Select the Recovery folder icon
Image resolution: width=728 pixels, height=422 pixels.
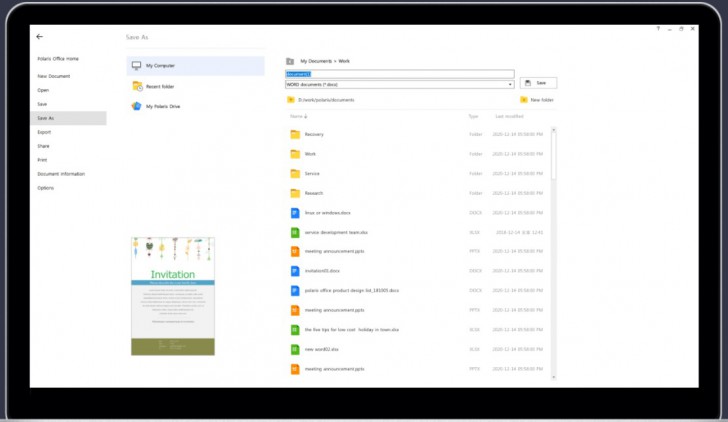click(295, 134)
